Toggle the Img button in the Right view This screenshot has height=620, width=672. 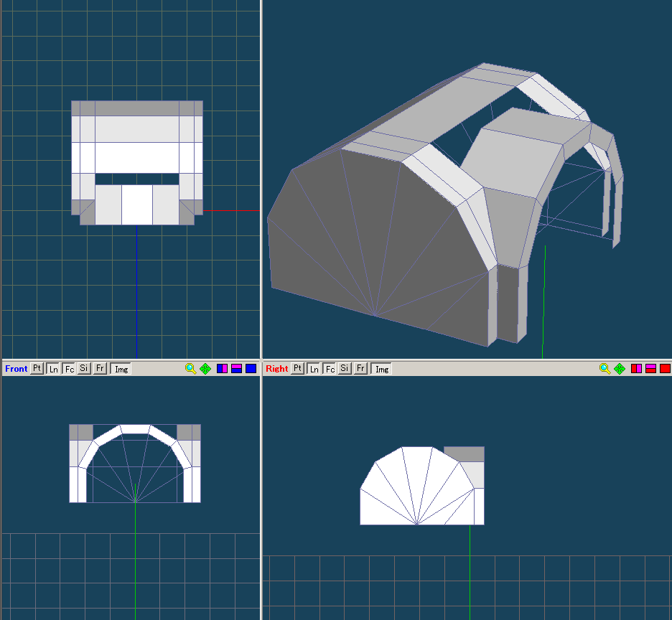[x=382, y=369]
